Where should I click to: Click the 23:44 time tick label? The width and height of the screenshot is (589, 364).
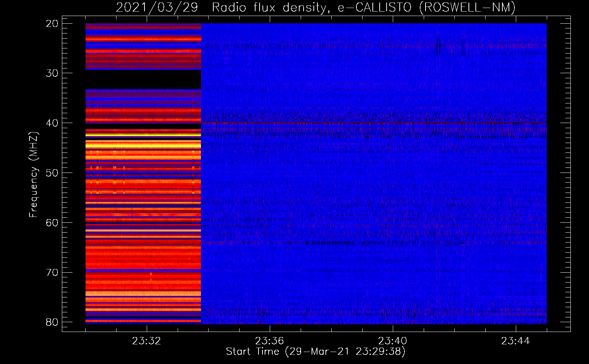[x=515, y=341]
